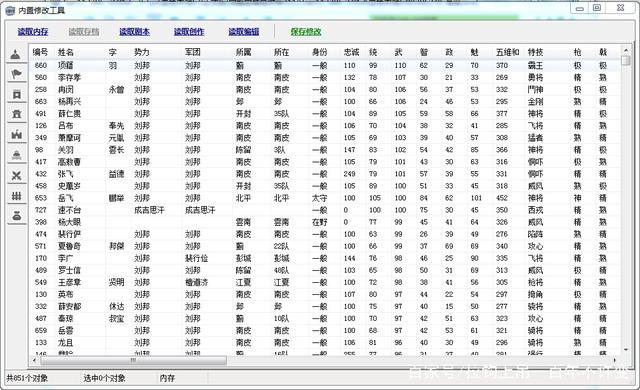Sort by the 势力 column header
The width and height of the screenshot is (640, 390).
click(142, 52)
